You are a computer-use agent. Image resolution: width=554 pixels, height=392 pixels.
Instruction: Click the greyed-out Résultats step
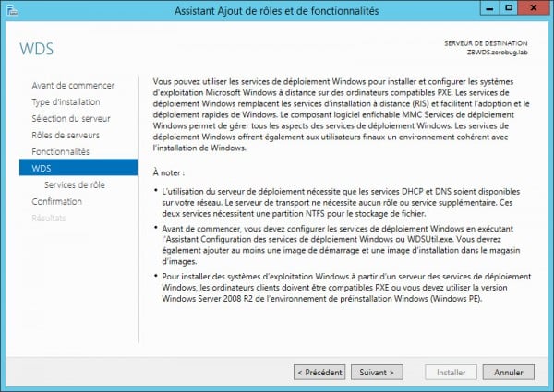tap(48, 218)
